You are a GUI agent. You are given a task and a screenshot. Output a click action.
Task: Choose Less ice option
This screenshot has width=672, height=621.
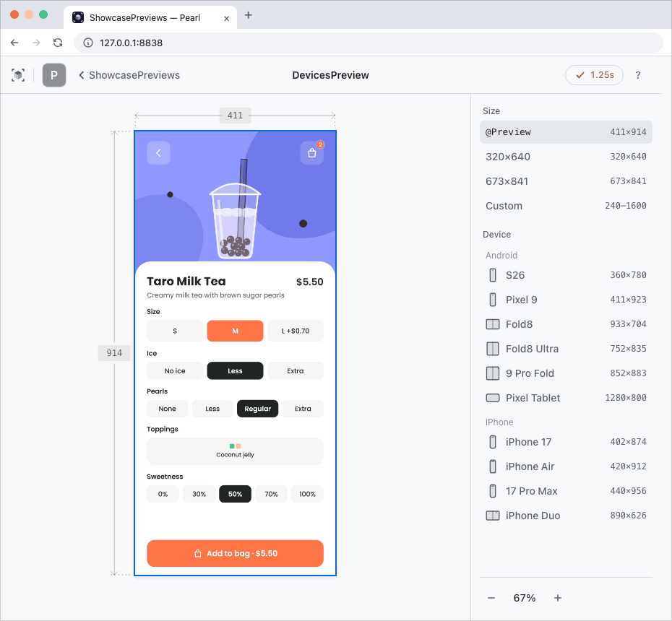pyautogui.click(x=235, y=371)
